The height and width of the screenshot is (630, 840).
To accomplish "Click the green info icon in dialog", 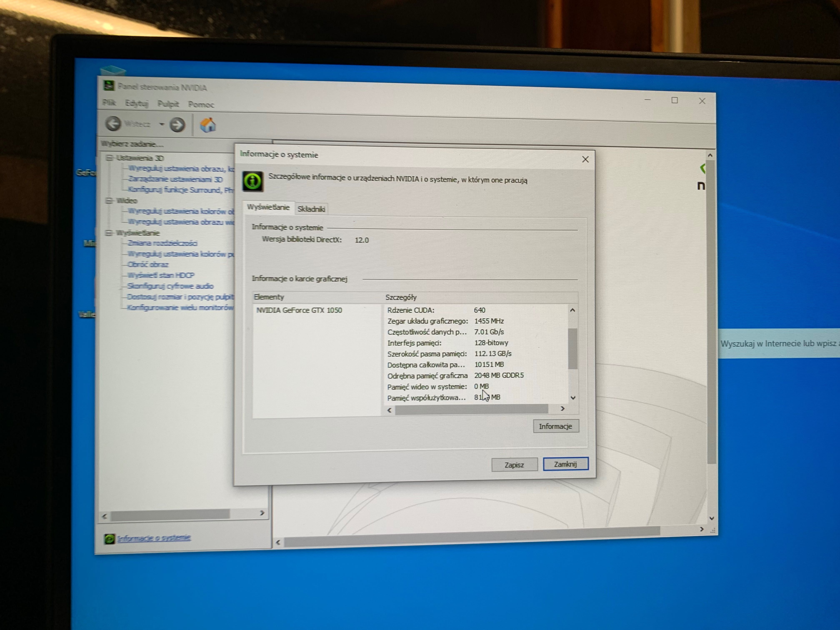I will (252, 181).
